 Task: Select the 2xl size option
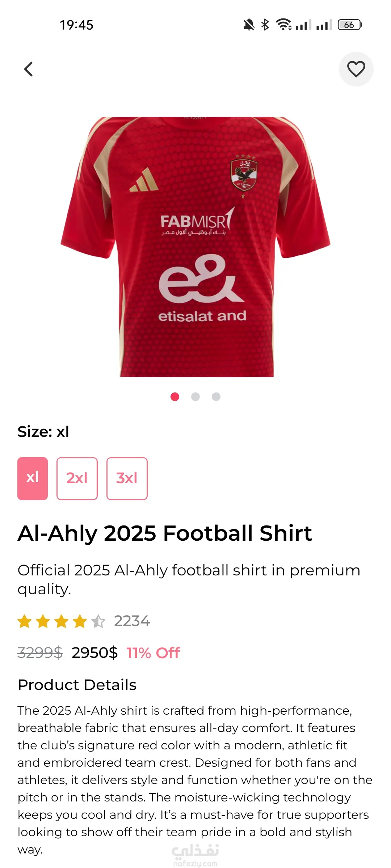pos(77,478)
